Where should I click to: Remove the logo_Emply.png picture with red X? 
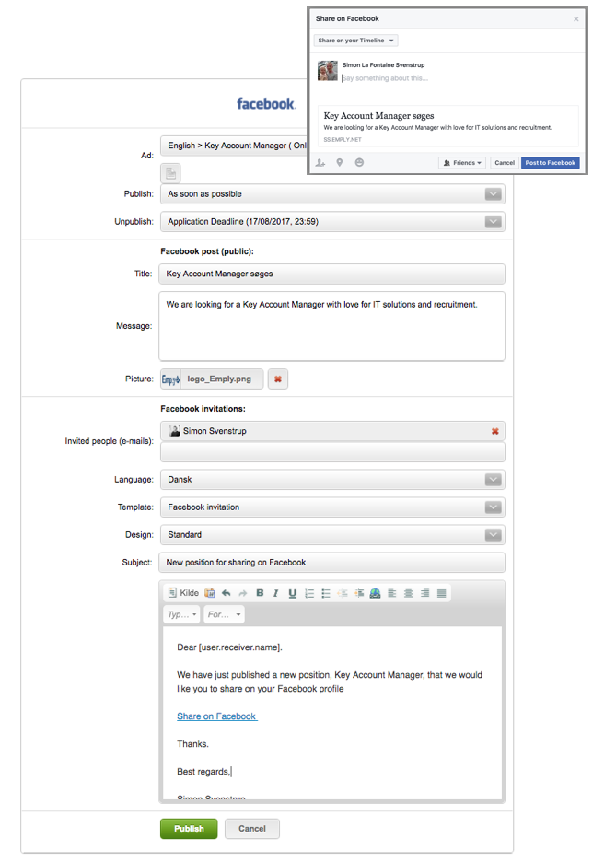(278, 379)
